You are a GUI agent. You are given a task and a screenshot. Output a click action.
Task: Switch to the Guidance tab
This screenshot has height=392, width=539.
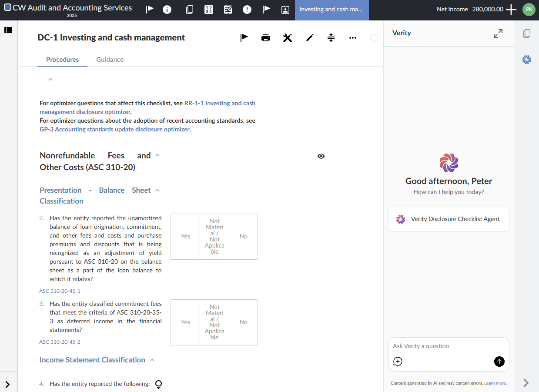point(110,60)
